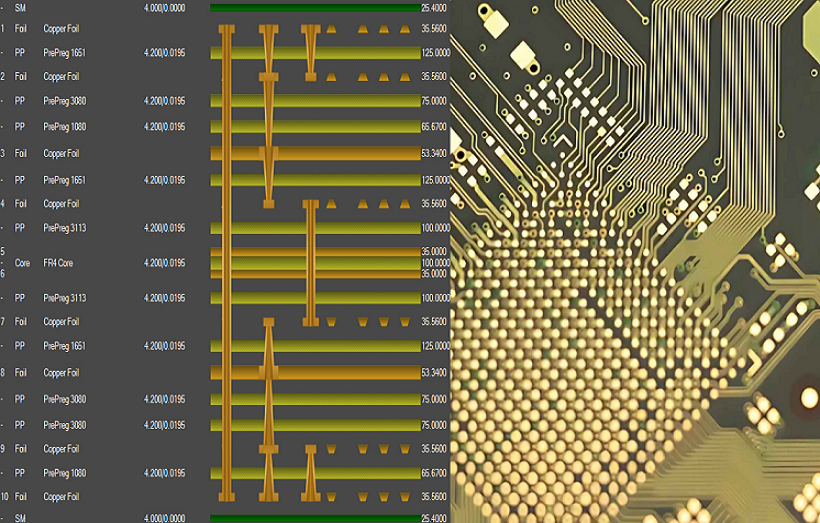Click the Copper Foil label of layer 3

tap(61, 154)
